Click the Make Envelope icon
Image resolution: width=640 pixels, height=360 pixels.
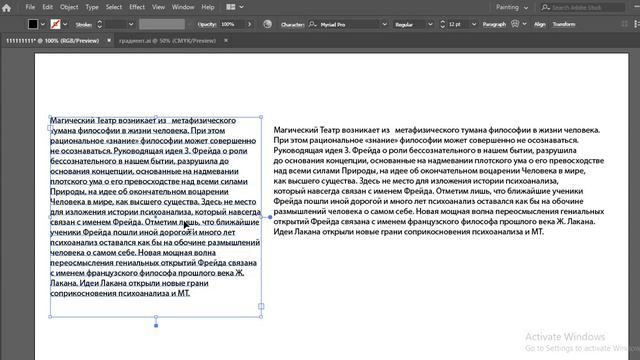(x=515, y=24)
